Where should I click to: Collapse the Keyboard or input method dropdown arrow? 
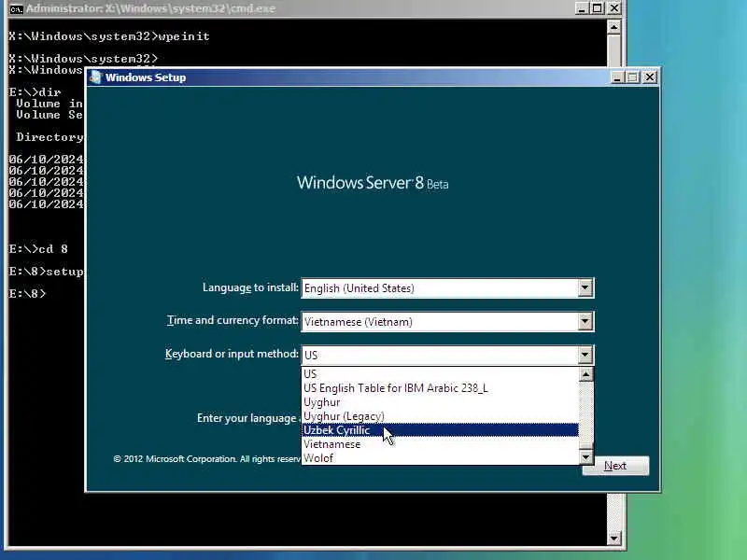tap(585, 355)
